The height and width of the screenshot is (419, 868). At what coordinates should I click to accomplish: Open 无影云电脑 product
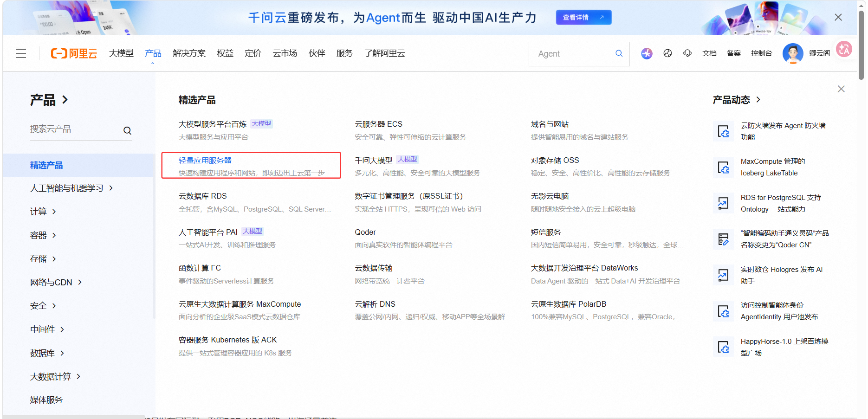click(550, 196)
